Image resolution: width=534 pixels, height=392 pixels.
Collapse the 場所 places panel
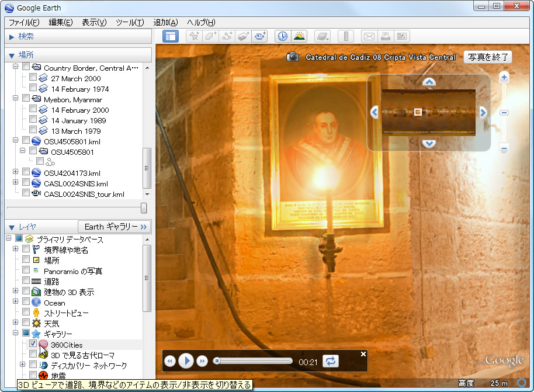tap(12, 55)
